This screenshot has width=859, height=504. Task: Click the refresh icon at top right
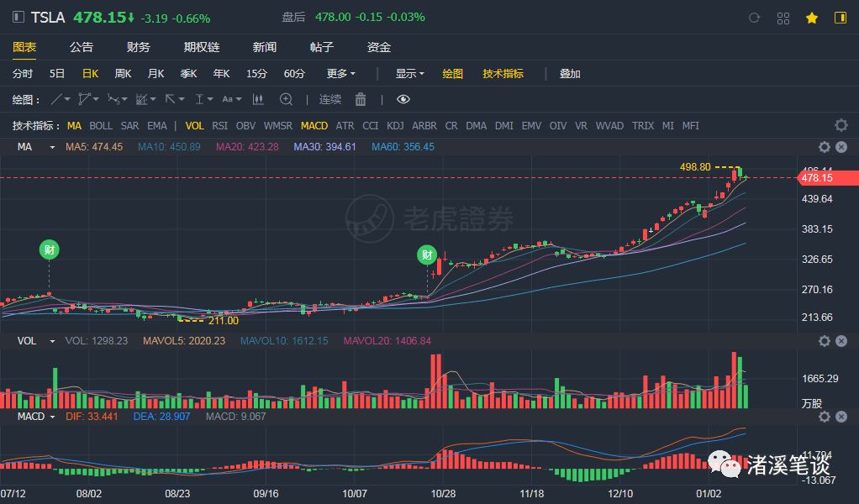(x=755, y=18)
